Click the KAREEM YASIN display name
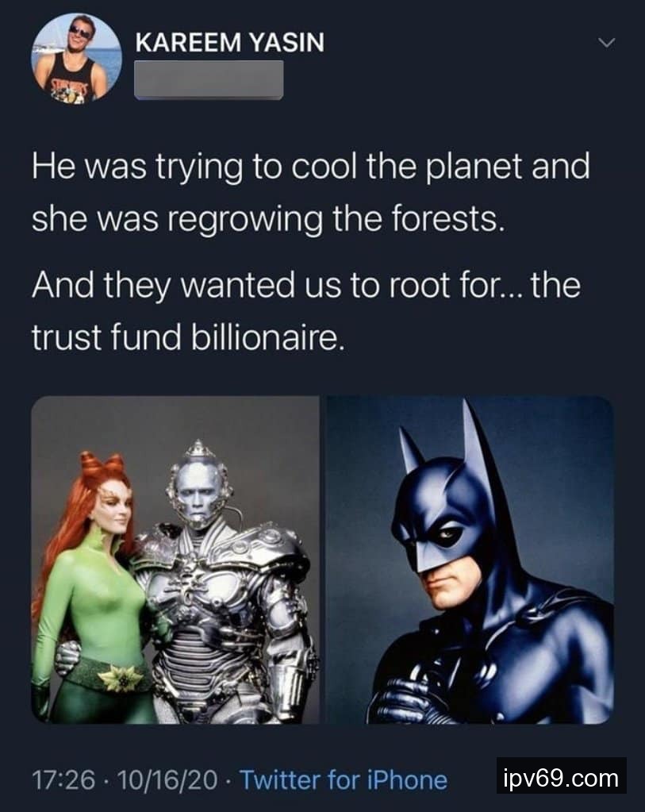This screenshot has width=645, height=812. 229,43
